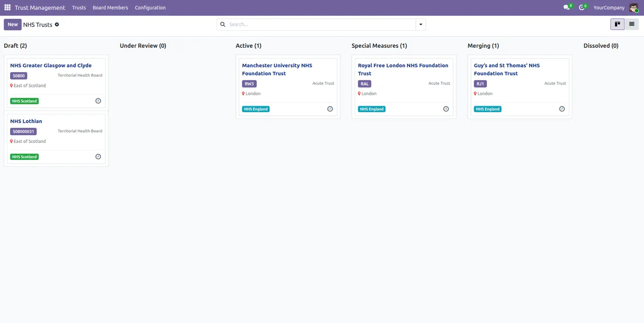Click the NHS Trusts breadcrumb title
The width and height of the screenshot is (644, 323).
(x=38, y=25)
